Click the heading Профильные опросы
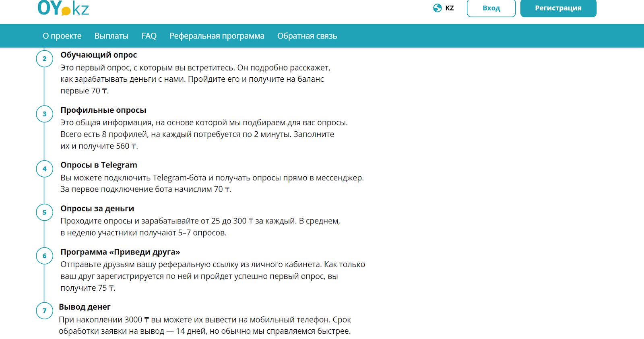644x339 pixels. pos(103,110)
